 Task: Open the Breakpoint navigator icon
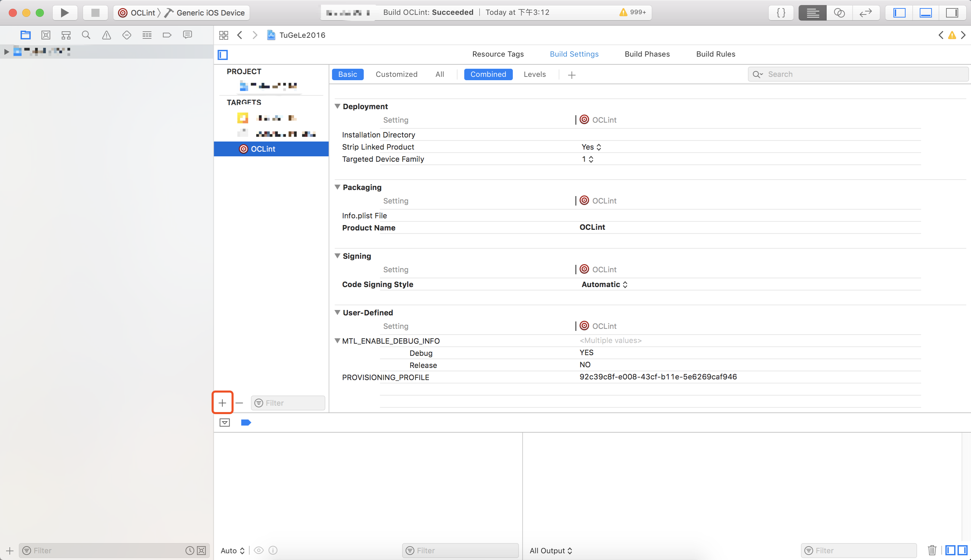(x=167, y=35)
